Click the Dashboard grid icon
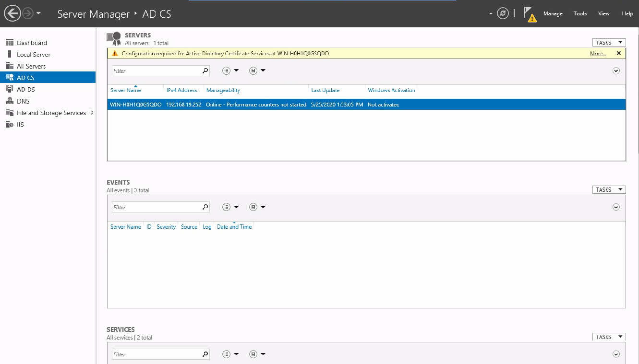The image size is (639, 364). pyautogui.click(x=10, y=43)
